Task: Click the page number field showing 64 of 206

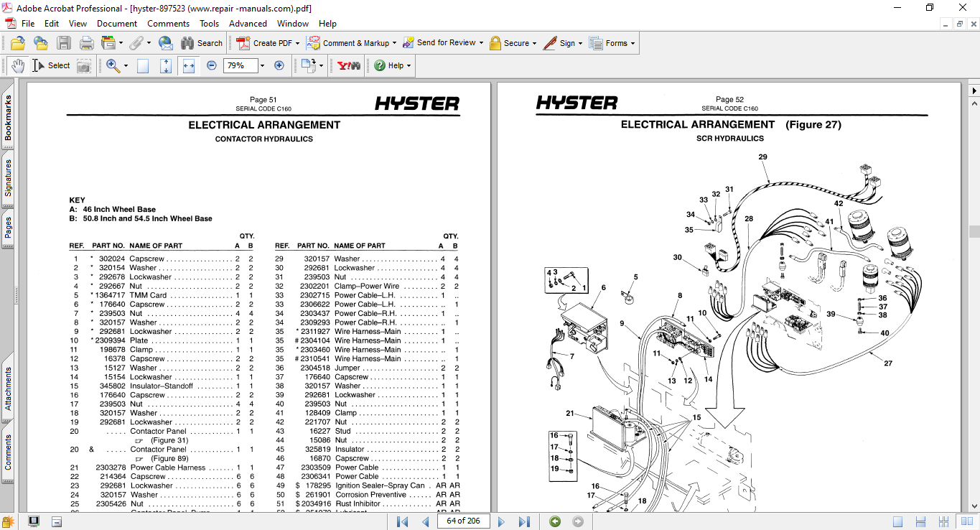Action: coord(463,521)
